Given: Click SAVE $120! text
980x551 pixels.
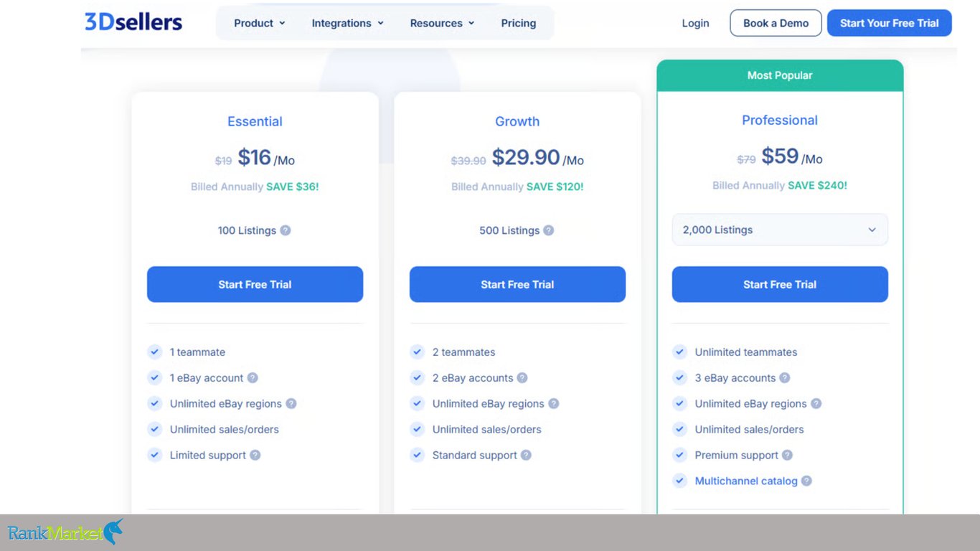Looking at the screenshot, I should pos(555,187).
